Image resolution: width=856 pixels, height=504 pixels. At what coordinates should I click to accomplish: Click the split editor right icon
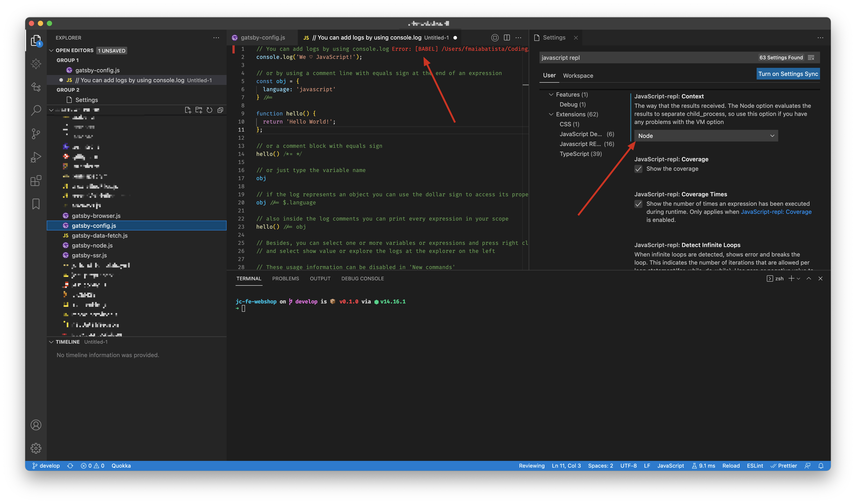[506, 38]
